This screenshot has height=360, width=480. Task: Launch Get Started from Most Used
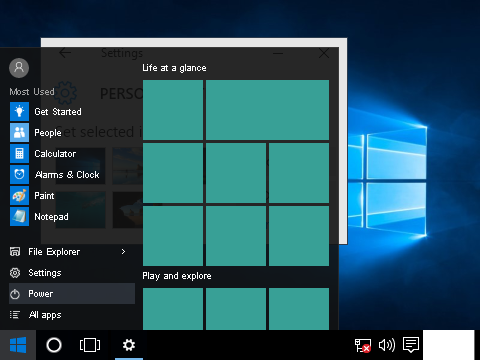point(19,111)
